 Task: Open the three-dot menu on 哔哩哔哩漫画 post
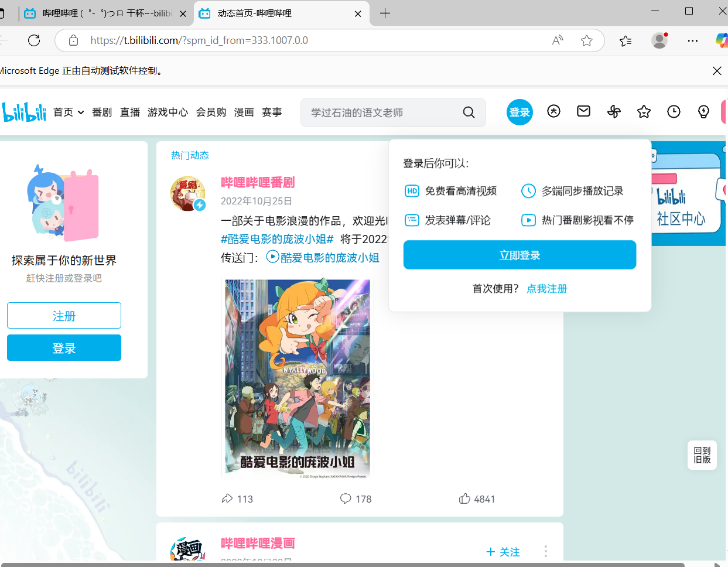[545, 551]
